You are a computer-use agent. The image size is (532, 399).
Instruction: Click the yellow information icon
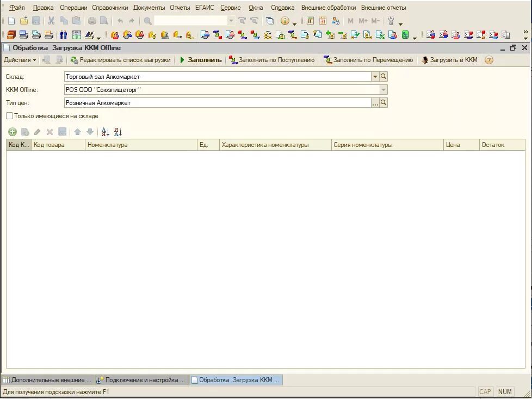point(285,21)
